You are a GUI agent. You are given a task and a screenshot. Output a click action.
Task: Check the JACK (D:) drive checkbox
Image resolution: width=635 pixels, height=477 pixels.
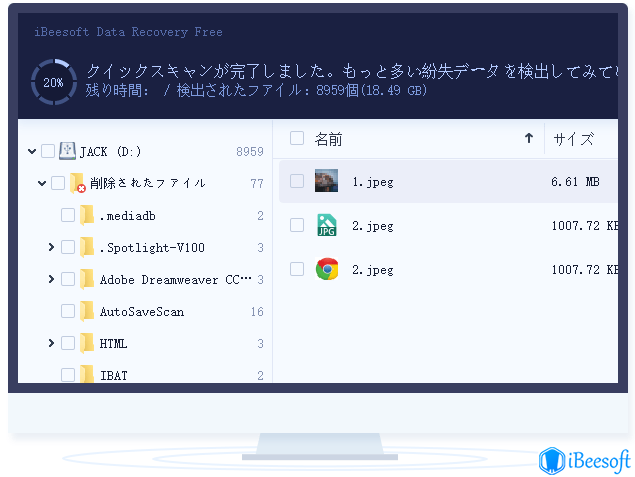(48, 151)
